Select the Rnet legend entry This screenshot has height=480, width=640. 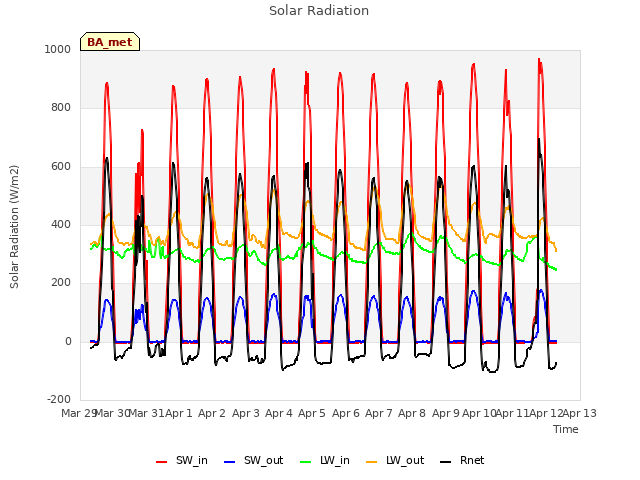pyautogui.click(x=462, y=460)
